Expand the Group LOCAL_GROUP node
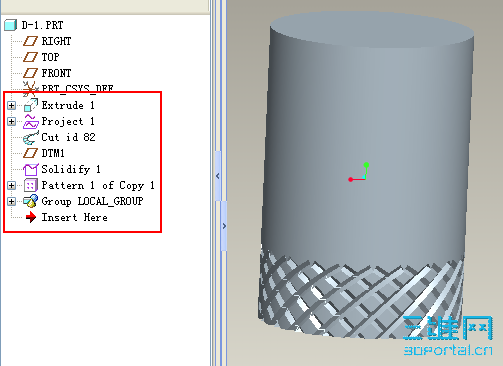Image resolution: width=503 pixels, height=366 pixels. point(11,201)
